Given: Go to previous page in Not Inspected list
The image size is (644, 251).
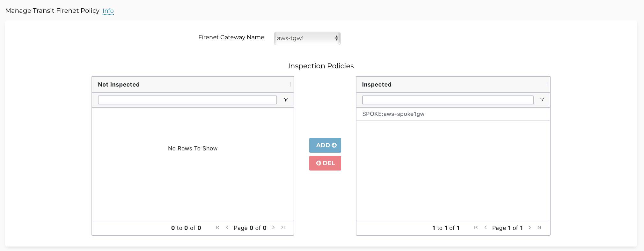Looking at the screenshot, I should [x=227, y=227].
